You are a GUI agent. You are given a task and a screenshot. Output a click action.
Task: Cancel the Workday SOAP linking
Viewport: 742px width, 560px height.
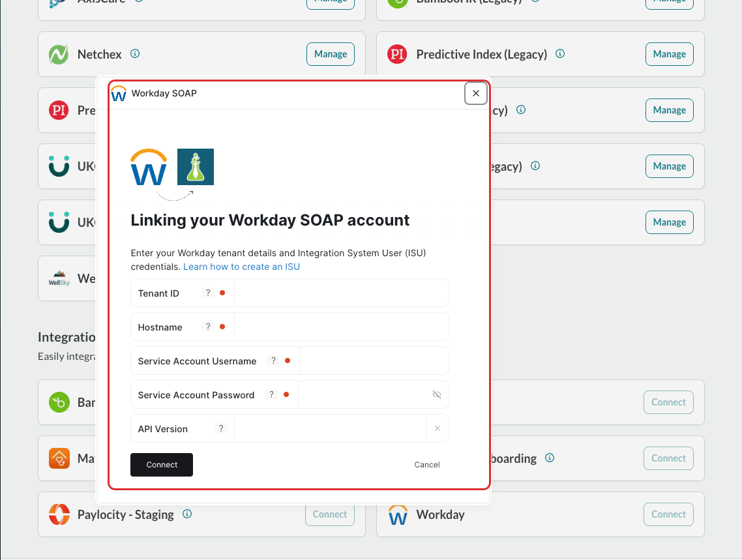(x=427, y=464)
